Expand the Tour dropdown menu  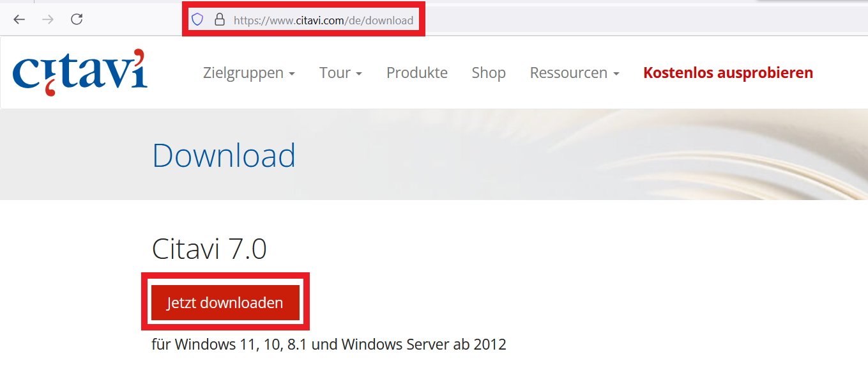340,73
